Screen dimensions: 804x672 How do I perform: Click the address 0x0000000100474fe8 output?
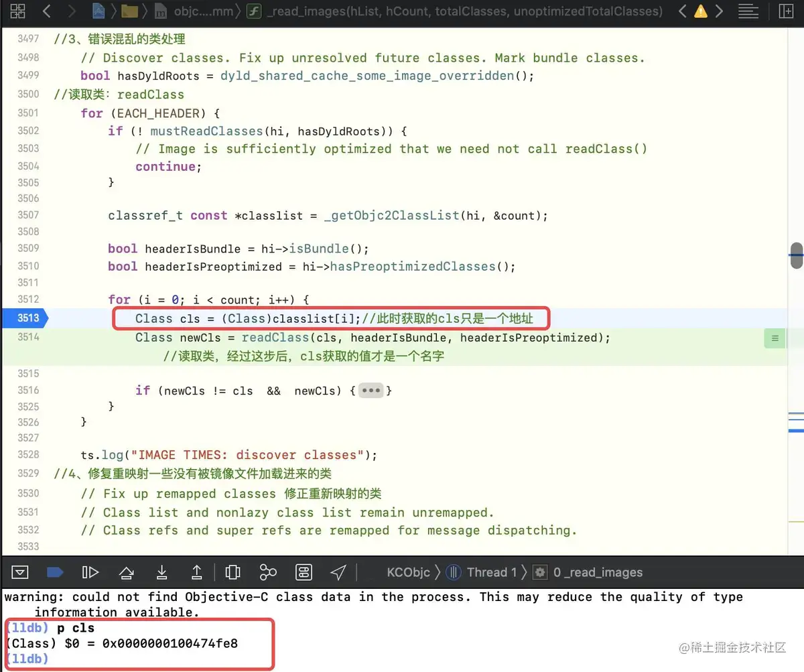(170, 644)
